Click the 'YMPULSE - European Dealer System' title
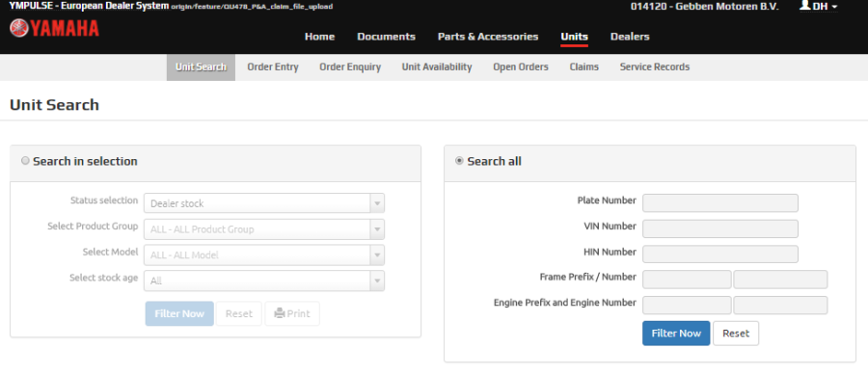This screenshot has height=375, width=868. click(89, 6)
